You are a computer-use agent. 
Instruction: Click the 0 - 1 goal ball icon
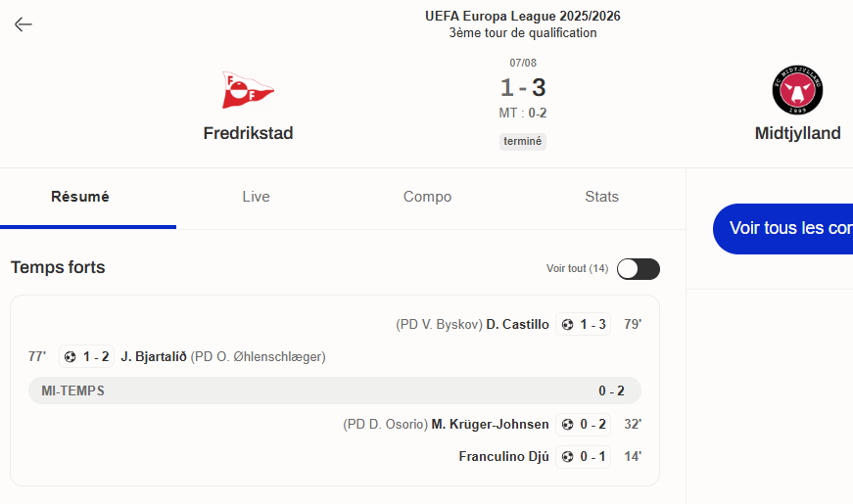point(567,457)
